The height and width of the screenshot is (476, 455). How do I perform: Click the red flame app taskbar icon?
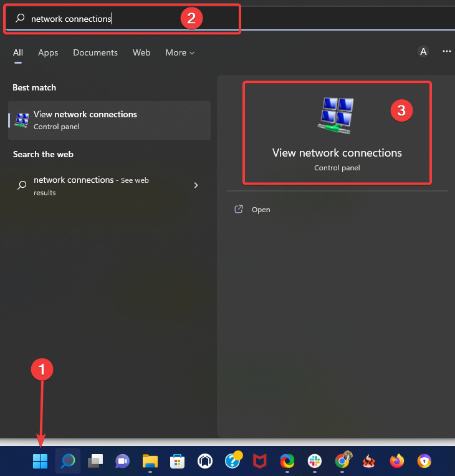click(369, 462)
